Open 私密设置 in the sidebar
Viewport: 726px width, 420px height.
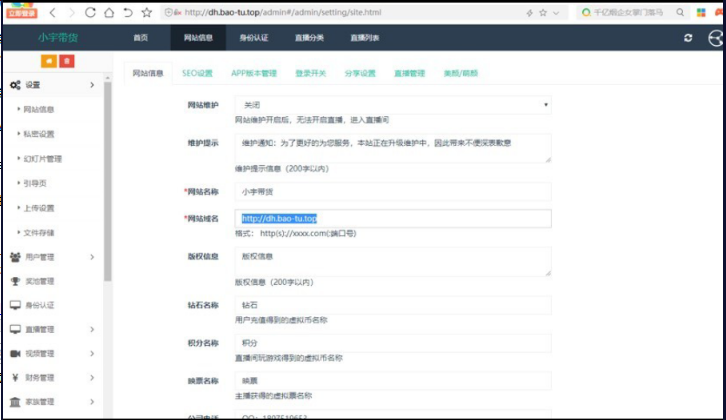[x=39, y=134]
